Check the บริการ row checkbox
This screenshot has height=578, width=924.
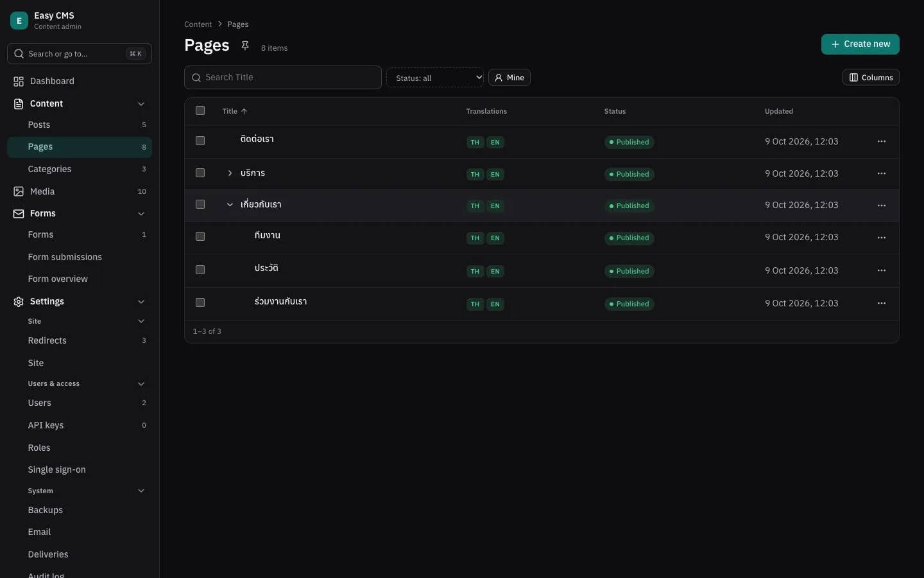[200, 173]
